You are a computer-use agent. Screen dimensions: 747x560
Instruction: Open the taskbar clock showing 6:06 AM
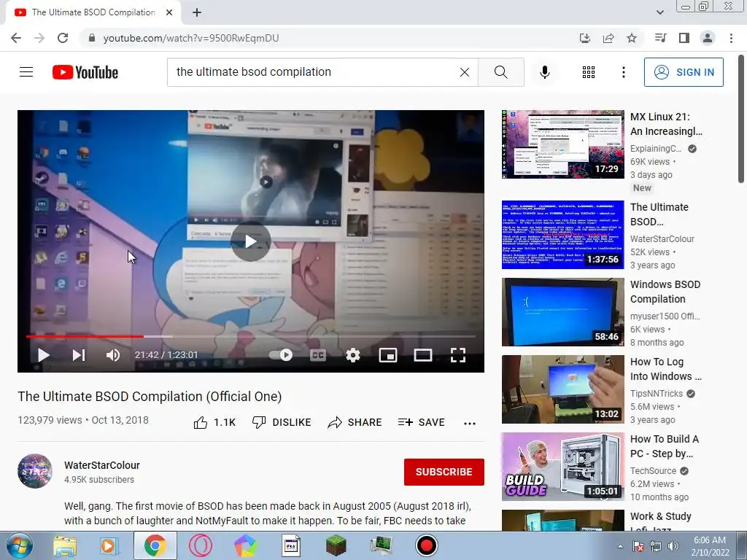point(710,545)
